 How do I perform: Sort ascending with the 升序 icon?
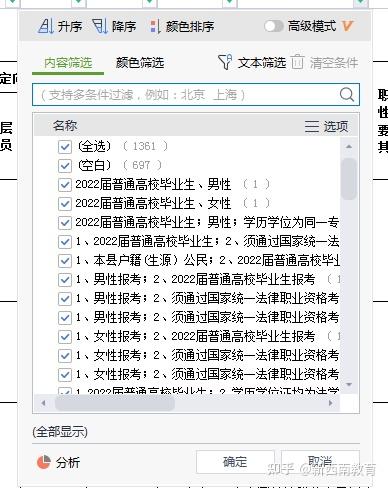[x=46, y=26]
